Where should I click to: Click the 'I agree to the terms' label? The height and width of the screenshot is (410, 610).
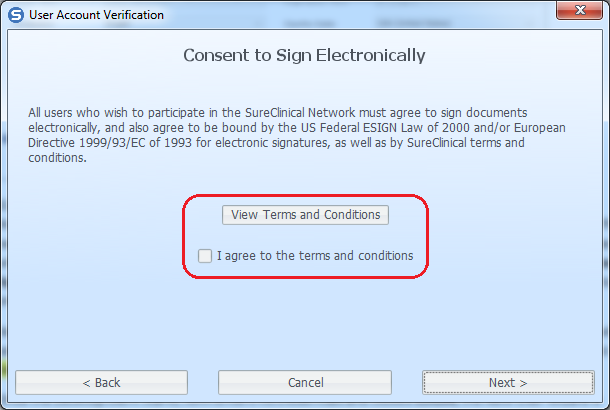315,256
